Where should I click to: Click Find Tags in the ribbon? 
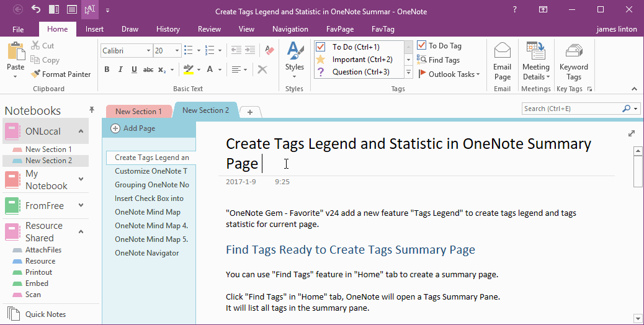tap(439, 60)
